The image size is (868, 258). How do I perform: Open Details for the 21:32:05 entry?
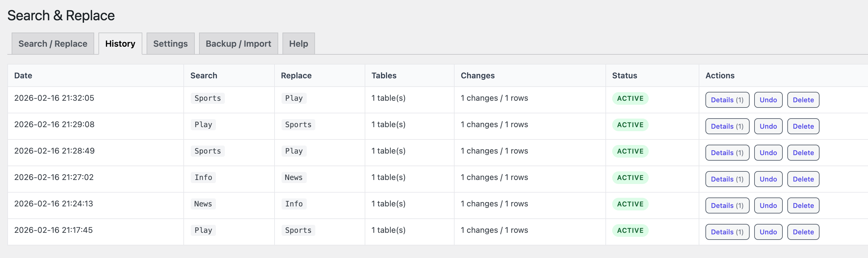tap(727, 100)
